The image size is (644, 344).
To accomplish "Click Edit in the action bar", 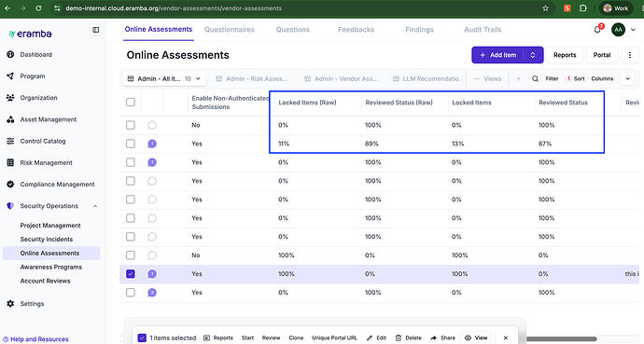I will click(377, 337).
